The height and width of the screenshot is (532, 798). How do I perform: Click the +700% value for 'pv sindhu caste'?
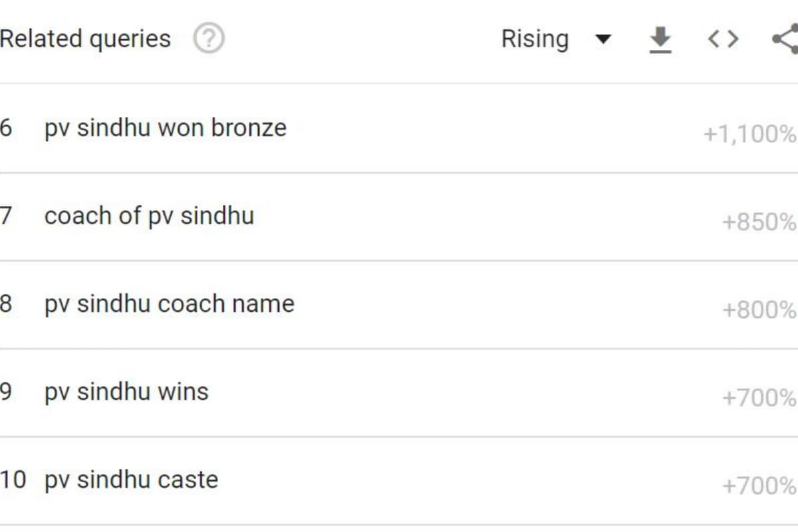tap(759, 486)
